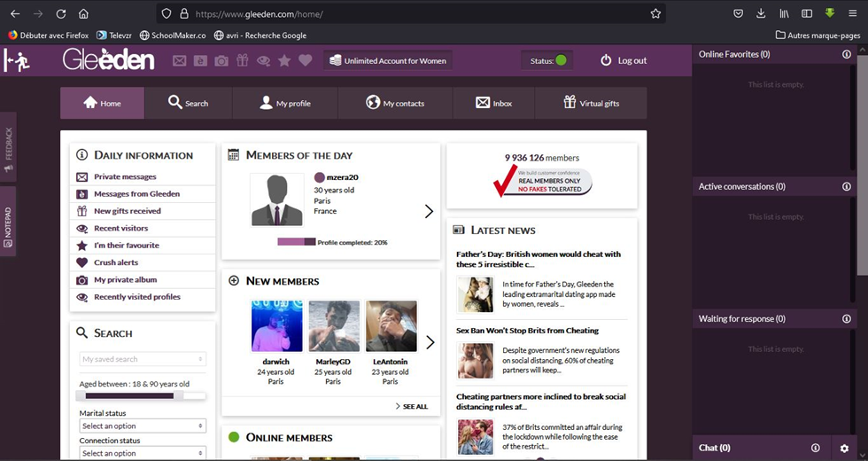Open Crush alerts link
868x461 pixels.
[x=116, y=262]
